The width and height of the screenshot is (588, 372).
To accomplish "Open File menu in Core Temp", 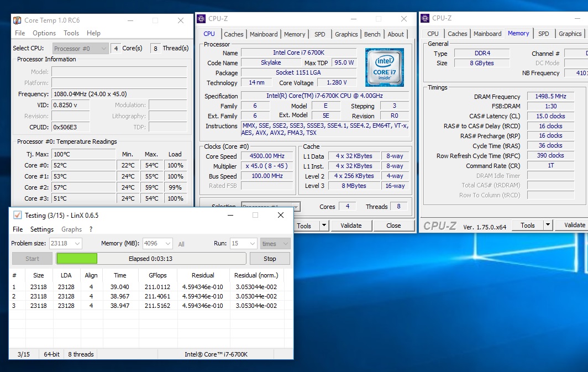I will coord(20,33).
